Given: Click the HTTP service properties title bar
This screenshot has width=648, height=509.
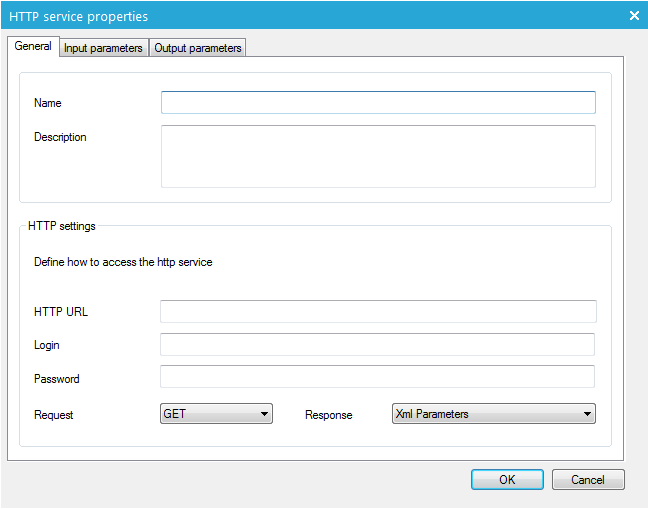Looking at the screenshot, I should coord(300,15).
